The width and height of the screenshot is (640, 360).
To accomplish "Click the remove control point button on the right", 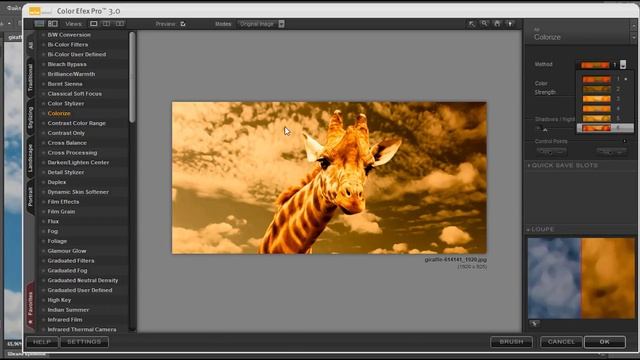I will (611, 151).
